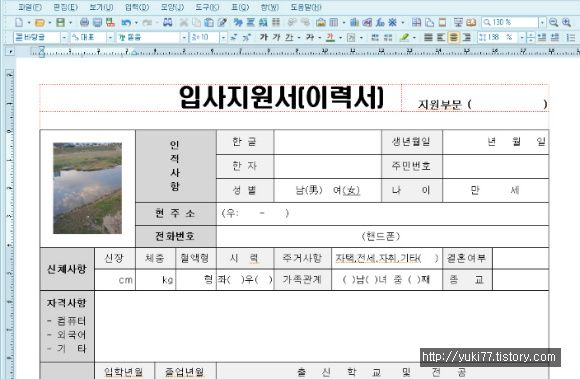This screenshot has width=580, height=379.
Task: Toggle italic 가 formatting
Action: point(276,37)
